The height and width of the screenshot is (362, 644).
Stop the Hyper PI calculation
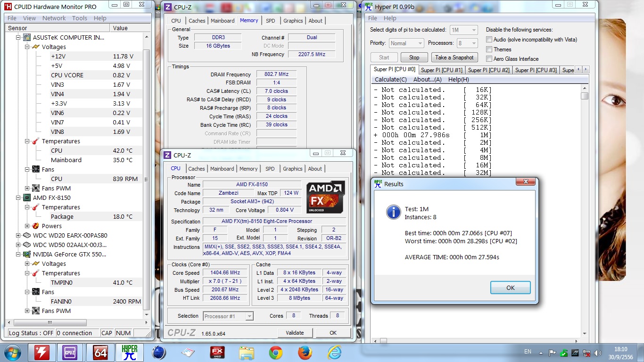[414, 58]
